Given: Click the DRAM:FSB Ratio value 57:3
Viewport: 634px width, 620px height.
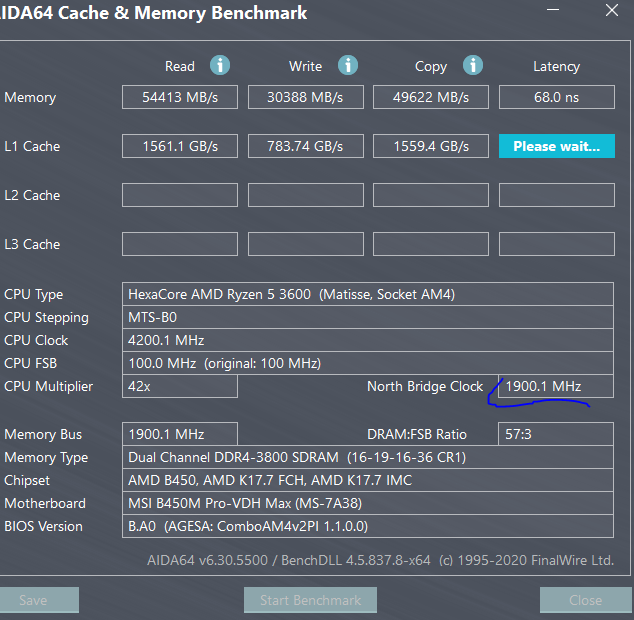Looking at the screenshot, I should [556, 434].
